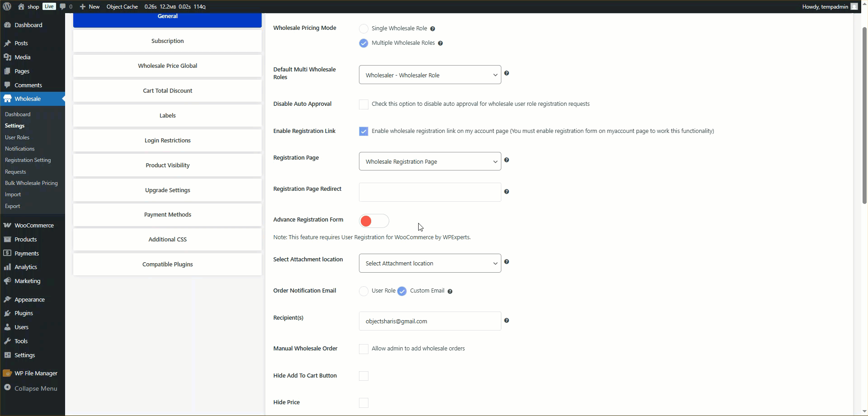Click the shop home icon in the admin bar
Screen dimensions: 868x416
(21, 6)
